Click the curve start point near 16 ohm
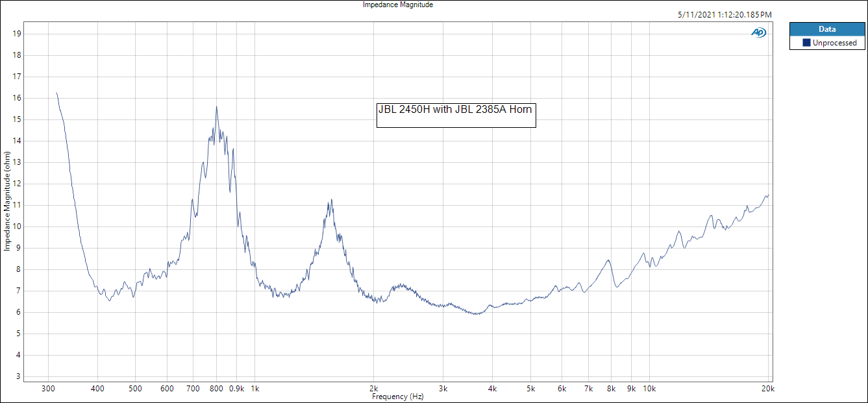 (56, 93)
